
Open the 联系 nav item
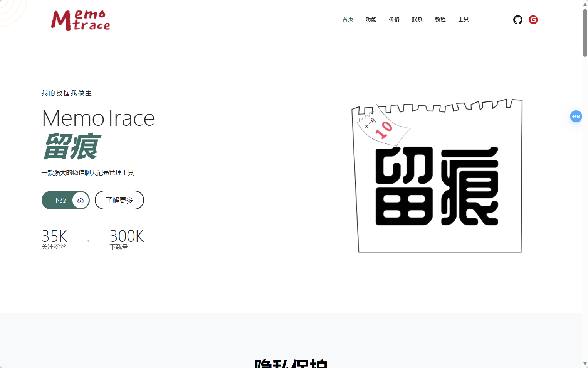click(x=417, y=19)
